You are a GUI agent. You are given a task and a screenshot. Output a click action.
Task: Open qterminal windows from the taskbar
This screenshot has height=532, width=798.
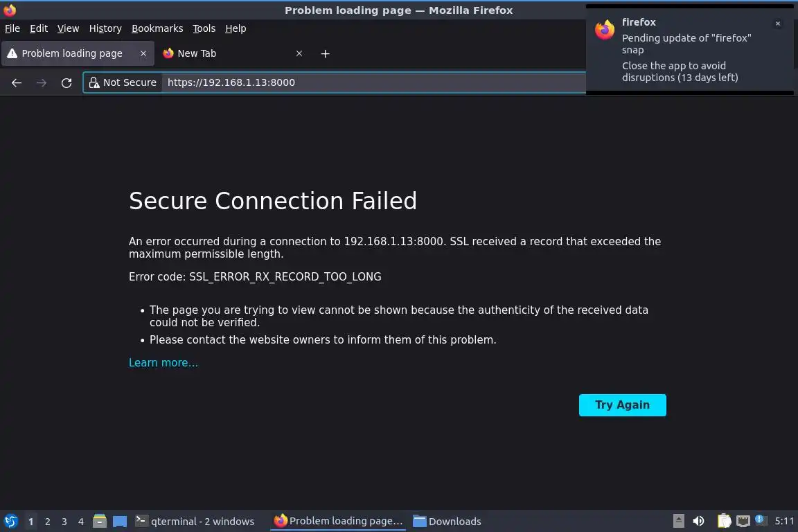[x=195, y=521]
